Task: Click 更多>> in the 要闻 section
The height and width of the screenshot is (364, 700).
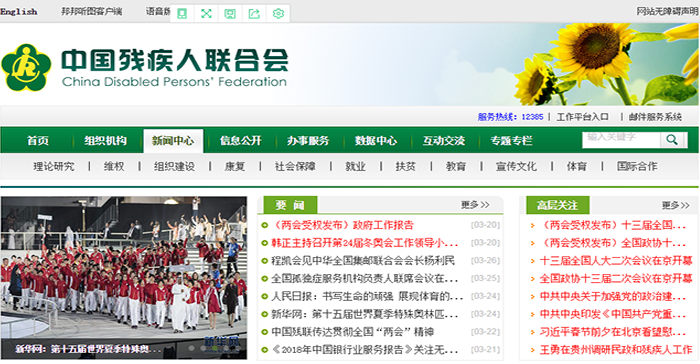Action: [x=475, y=205]
